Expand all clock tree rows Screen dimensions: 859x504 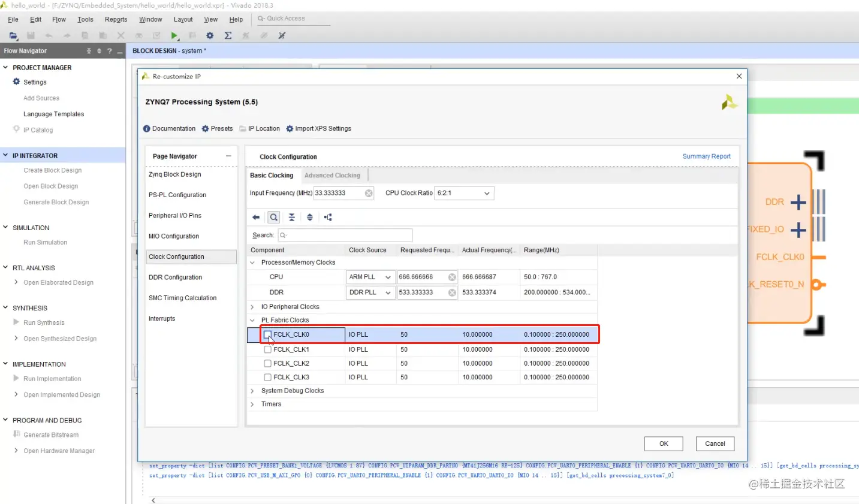click(x=310, y=218)
